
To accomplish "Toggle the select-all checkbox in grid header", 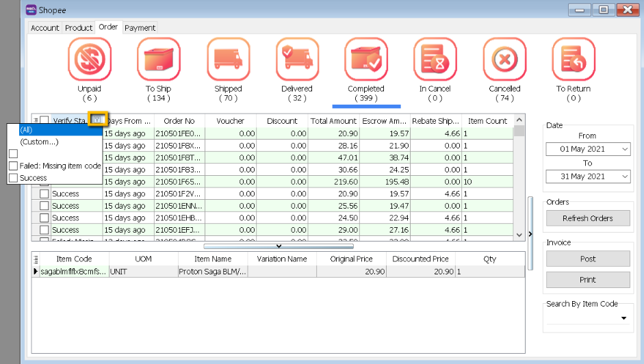I will (x=44, y=121).
